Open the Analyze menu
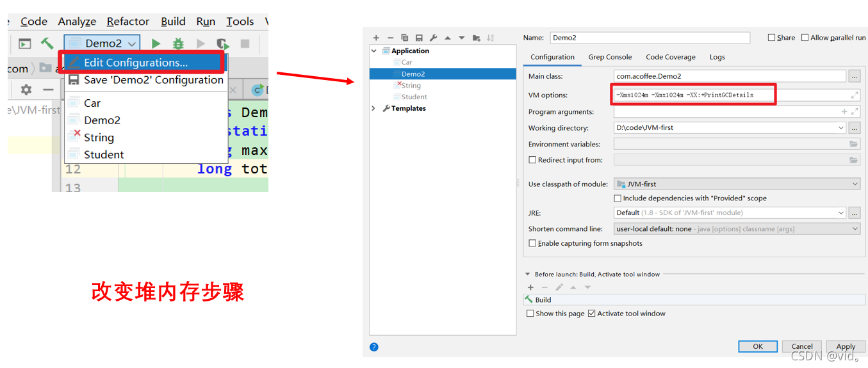 click(77, 22)
